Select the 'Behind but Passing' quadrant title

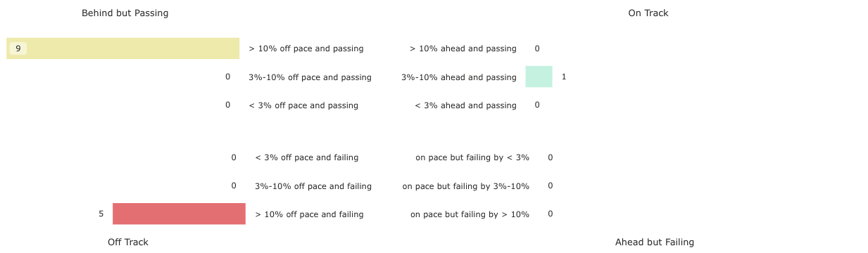125,13
